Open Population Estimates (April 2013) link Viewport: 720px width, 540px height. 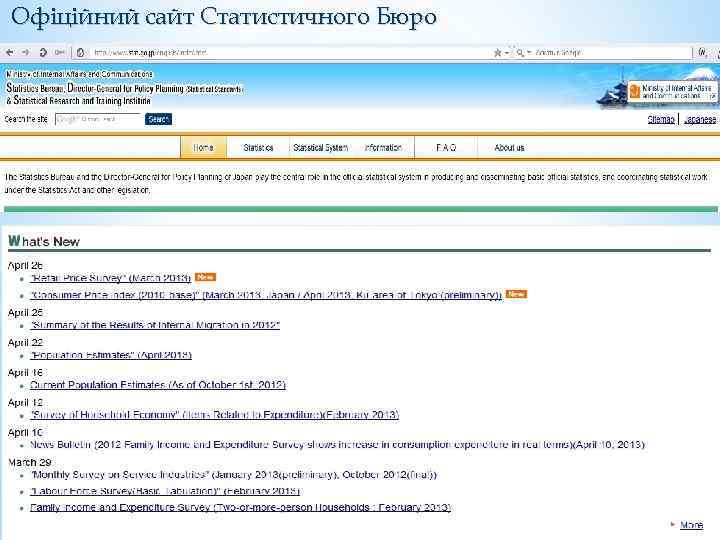[x=111, y=355]
